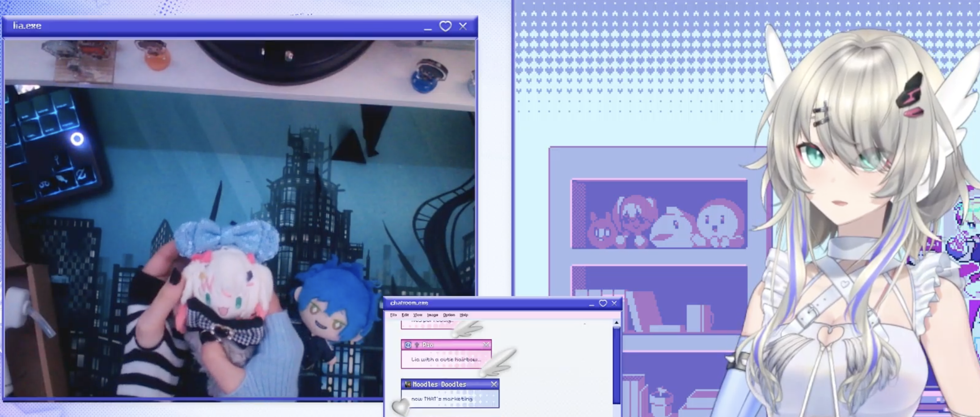This screenshot has width=980, height=417.
Task: Click the 'now THAT's marketing' message
Action: tap(442, 399)
